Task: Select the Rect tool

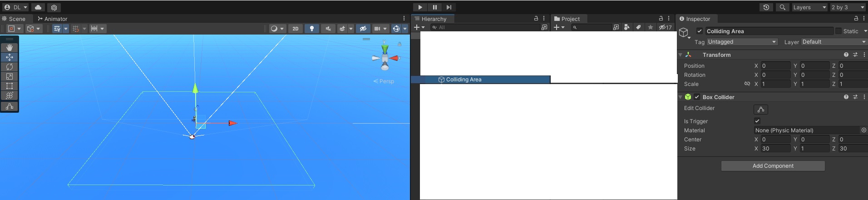Action: (x=10, y=86)
